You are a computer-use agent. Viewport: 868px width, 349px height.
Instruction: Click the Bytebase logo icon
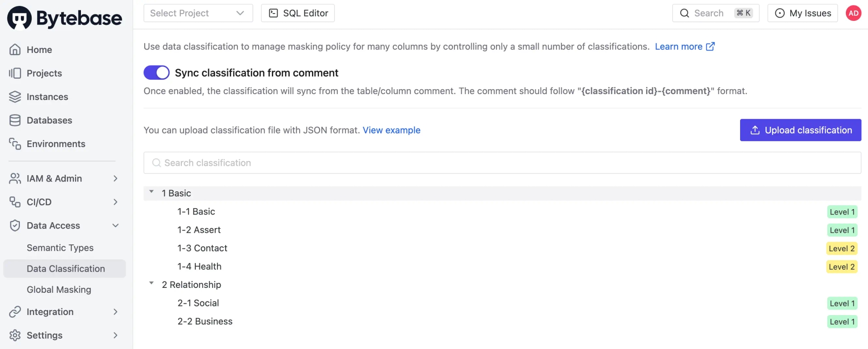[x=19, y=18]
